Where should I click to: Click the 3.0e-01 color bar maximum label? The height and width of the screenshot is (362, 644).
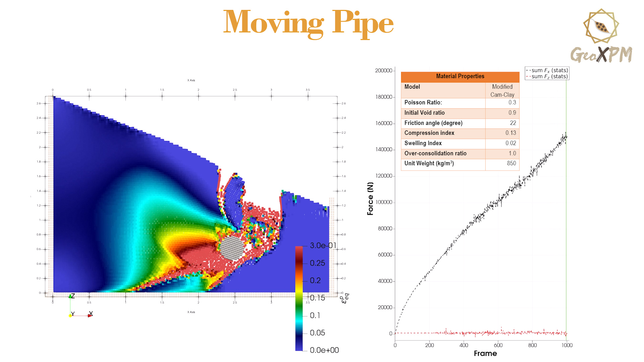tap(323, 245)
